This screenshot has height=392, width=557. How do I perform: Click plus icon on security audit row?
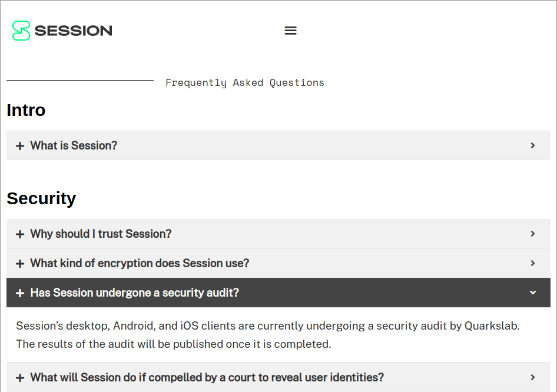pyautogui.click(x=20, y=293)
